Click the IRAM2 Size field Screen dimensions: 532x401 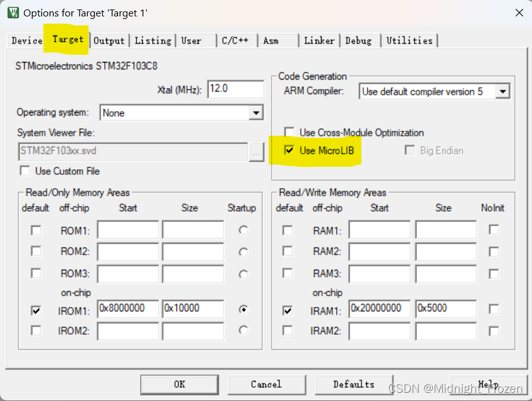tap(446, 331)
